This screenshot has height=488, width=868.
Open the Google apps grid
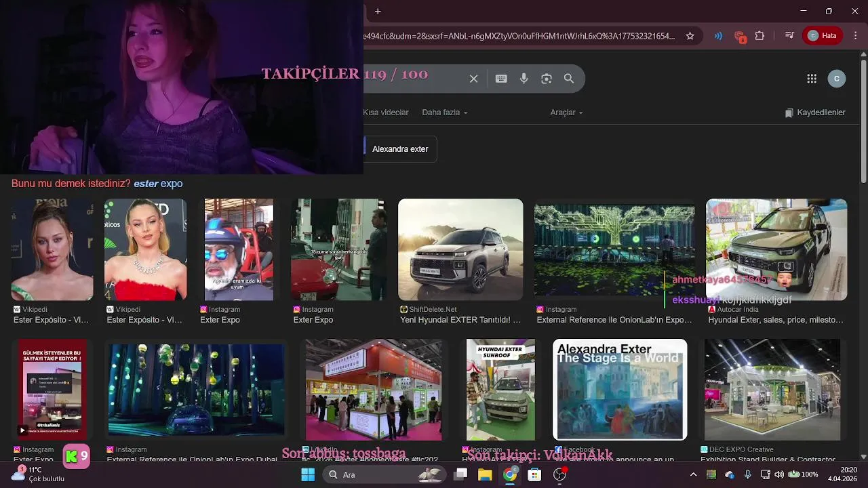[x=812, y=79]
